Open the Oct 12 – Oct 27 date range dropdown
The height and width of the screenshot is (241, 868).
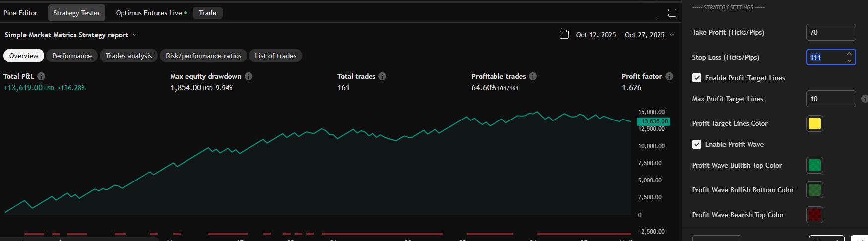pos(672,35)
